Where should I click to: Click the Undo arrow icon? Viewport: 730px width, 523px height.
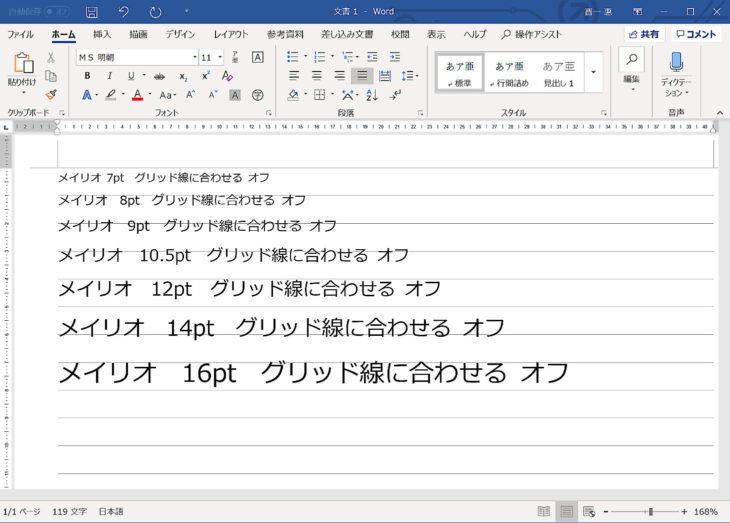coord(123,12)
